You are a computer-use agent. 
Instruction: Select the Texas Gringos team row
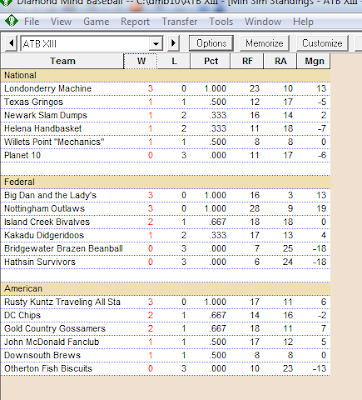pos(166,102)
